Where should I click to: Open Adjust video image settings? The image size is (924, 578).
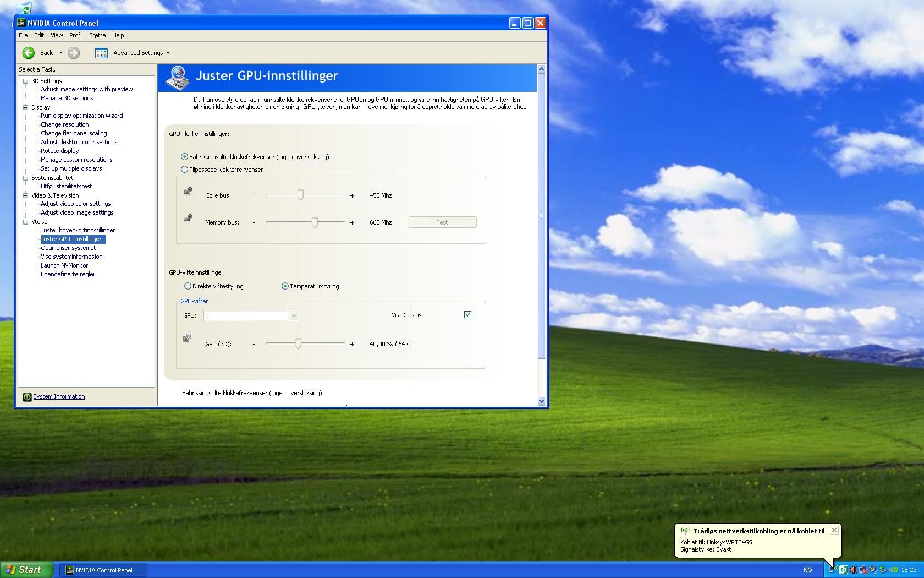coord(77,212)
